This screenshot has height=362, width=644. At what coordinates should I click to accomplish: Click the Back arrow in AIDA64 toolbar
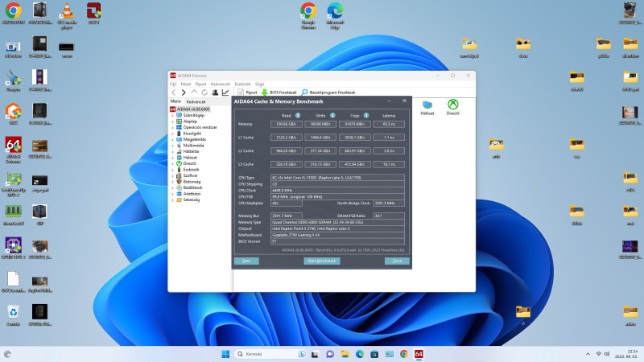pyautogui.click(x=174, y=93)
